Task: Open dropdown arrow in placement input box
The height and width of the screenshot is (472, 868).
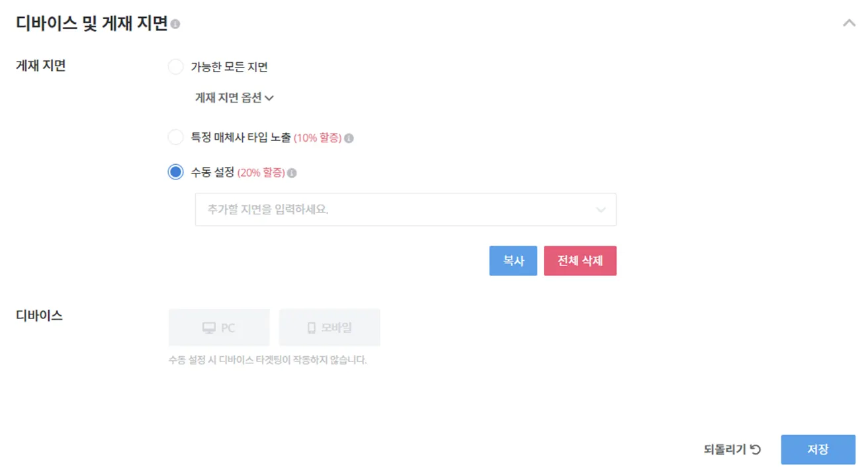Action: coord(601,210)
